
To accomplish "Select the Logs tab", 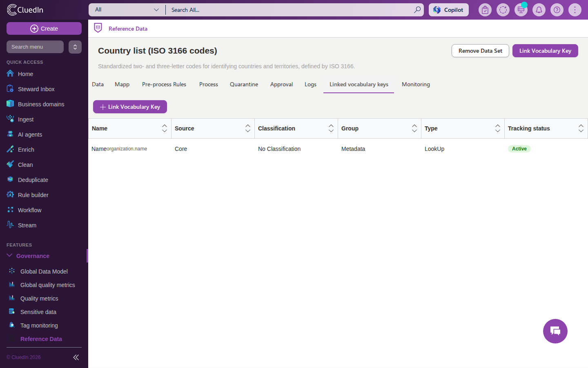I will 310,84.
